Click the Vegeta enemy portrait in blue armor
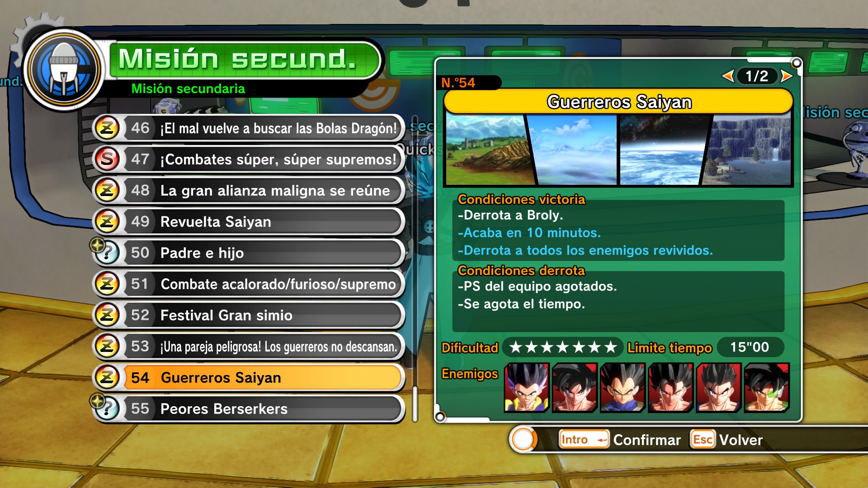This screenshot has width=868, height=488. (x=623, y=388)
